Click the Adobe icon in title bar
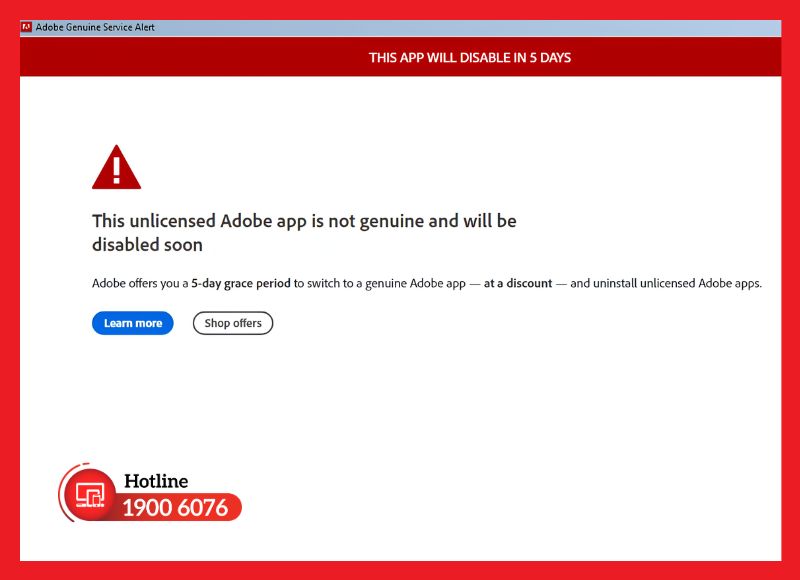The image size is (800, 580). tap(27, 27)
